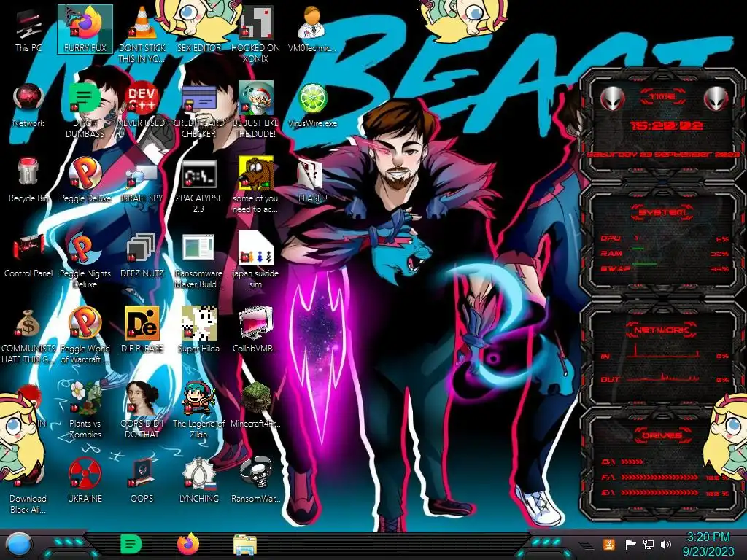Open the volume speaker tray icon
This screenshot has height=560, width=747.
[666, 544]
